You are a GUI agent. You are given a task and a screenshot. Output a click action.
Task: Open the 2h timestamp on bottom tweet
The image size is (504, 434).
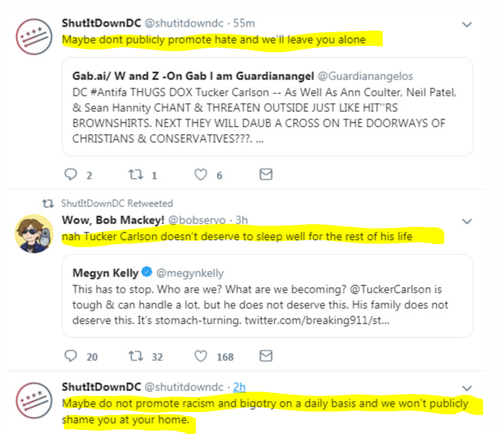240,387
